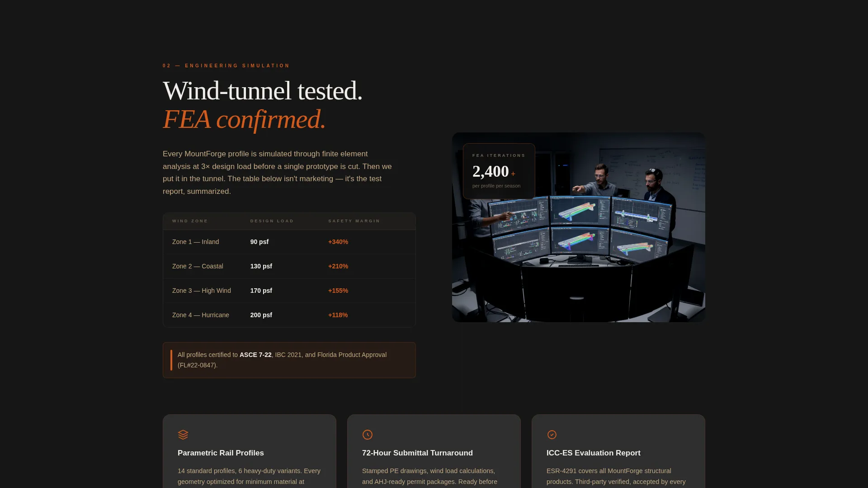868x488 pixels.
Task: Click the '90 psf' design load value
Action: [x=259, y=242]
